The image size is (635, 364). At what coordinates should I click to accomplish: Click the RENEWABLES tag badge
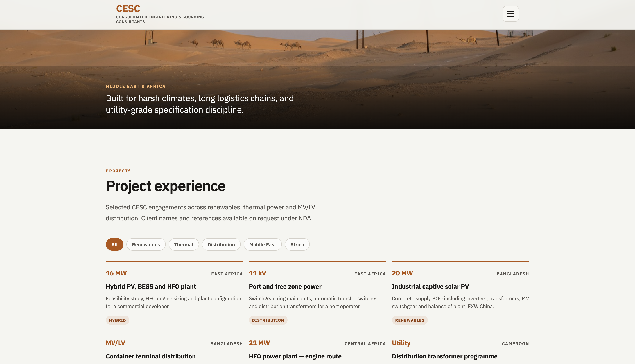(409, 320)
